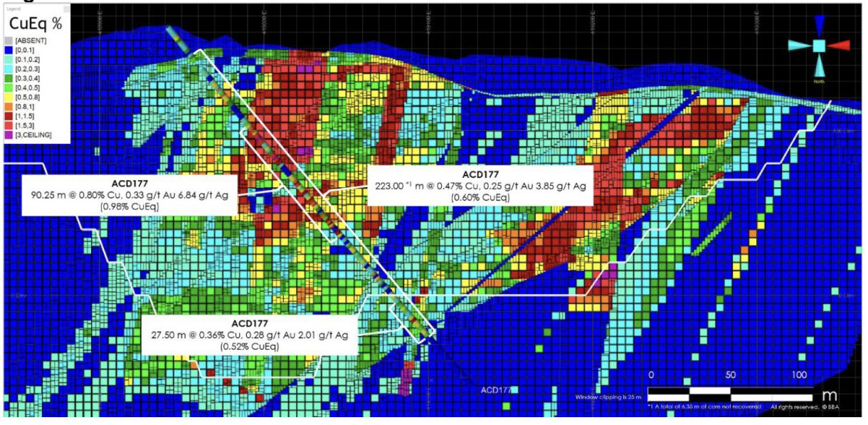The height and width of the screenshot is (425, 868).
Task: Select the [3,CEILING] purple legend swatch
Action: coord(9,135)
